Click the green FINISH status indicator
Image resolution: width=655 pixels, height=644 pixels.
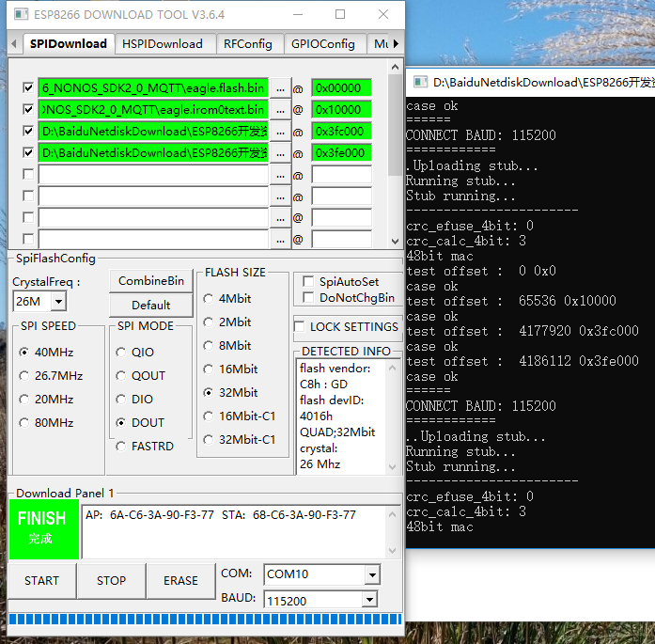click(44, 529)
